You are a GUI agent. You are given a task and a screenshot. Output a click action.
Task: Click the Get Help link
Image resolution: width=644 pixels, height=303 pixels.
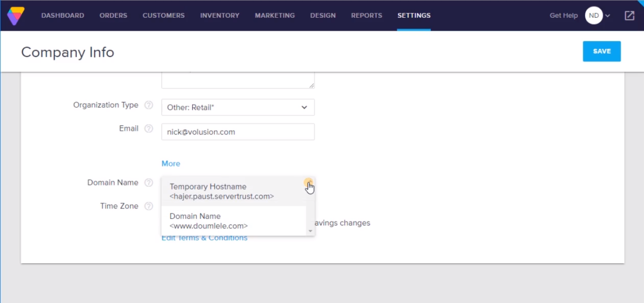click(563, 16)
